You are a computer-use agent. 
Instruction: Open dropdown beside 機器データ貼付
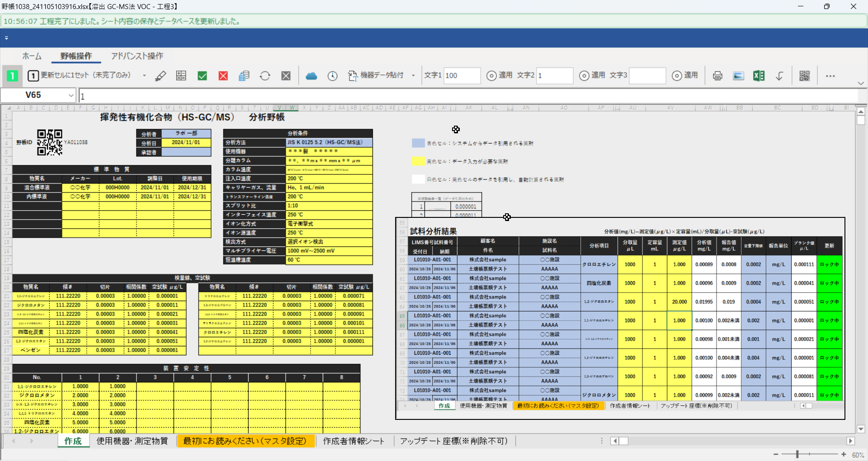413,75
